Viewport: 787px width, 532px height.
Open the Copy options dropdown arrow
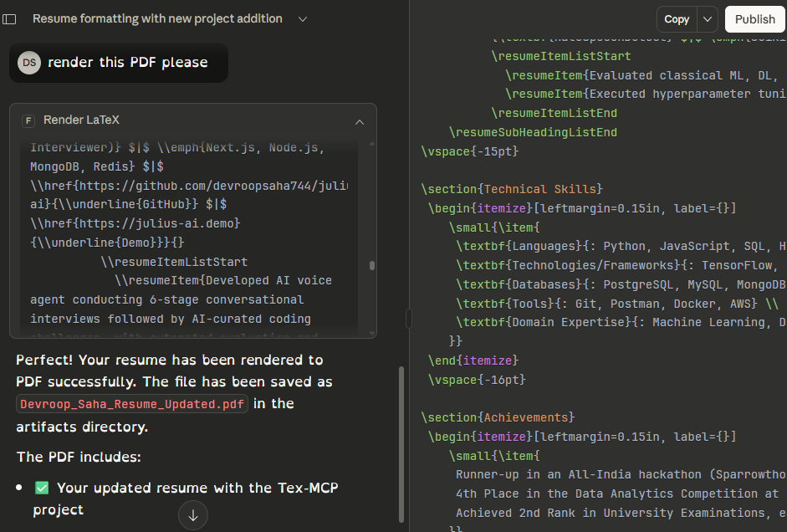tap(708, 19)
